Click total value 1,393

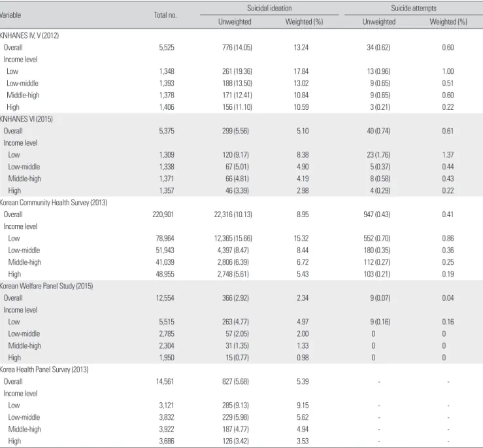(167, 83)
